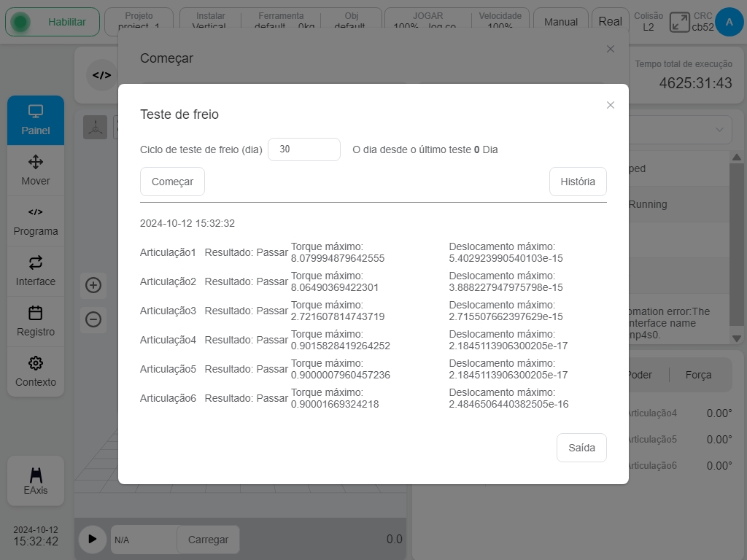This screenshot has height=560, width=747.
Task: Click the fullscreen expand icon
Action: 679,23
